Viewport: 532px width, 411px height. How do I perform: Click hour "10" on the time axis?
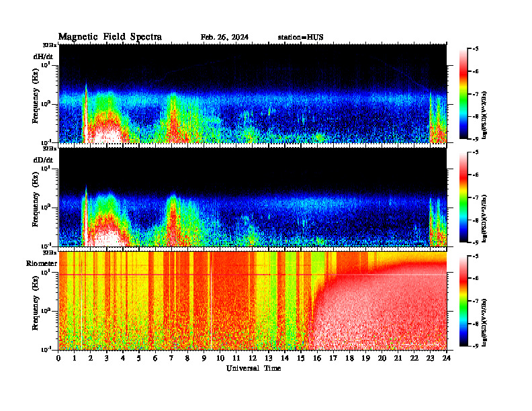pos(220,359)
